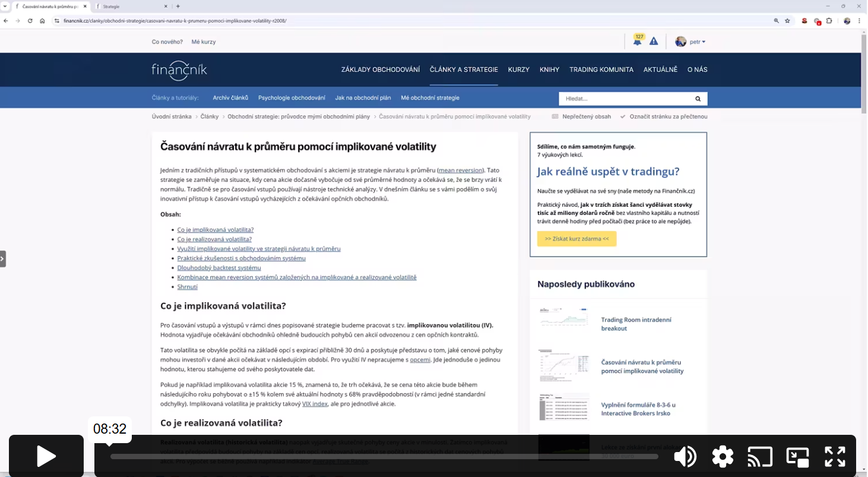868x477 pixels.
Task: Expand the petr user account dropdown
Action: 690,42
